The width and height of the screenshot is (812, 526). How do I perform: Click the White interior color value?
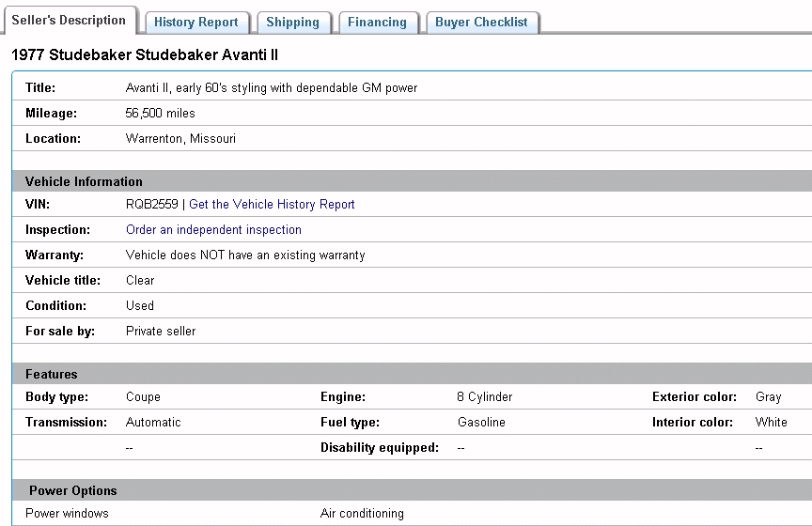coord(771,423)
